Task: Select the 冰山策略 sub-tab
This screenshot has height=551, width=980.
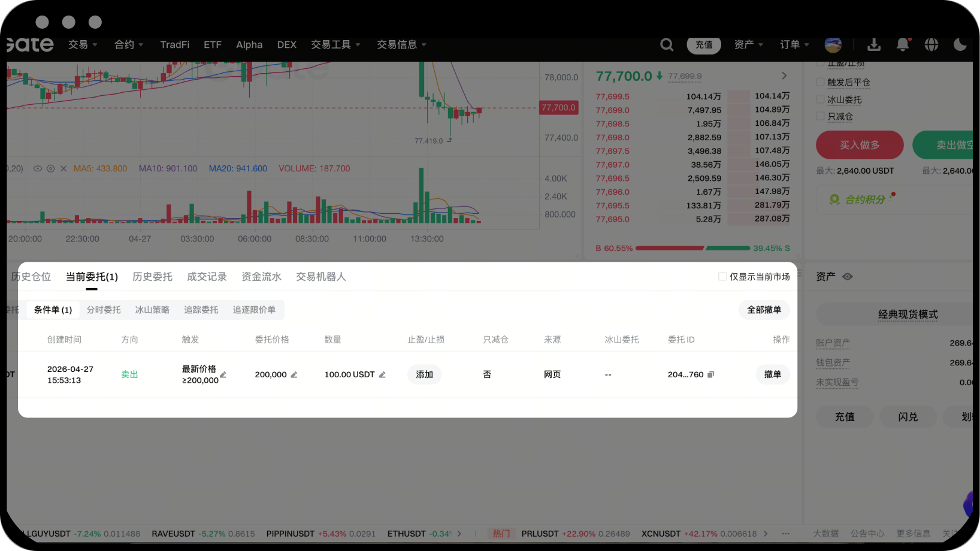Action: 152,310
